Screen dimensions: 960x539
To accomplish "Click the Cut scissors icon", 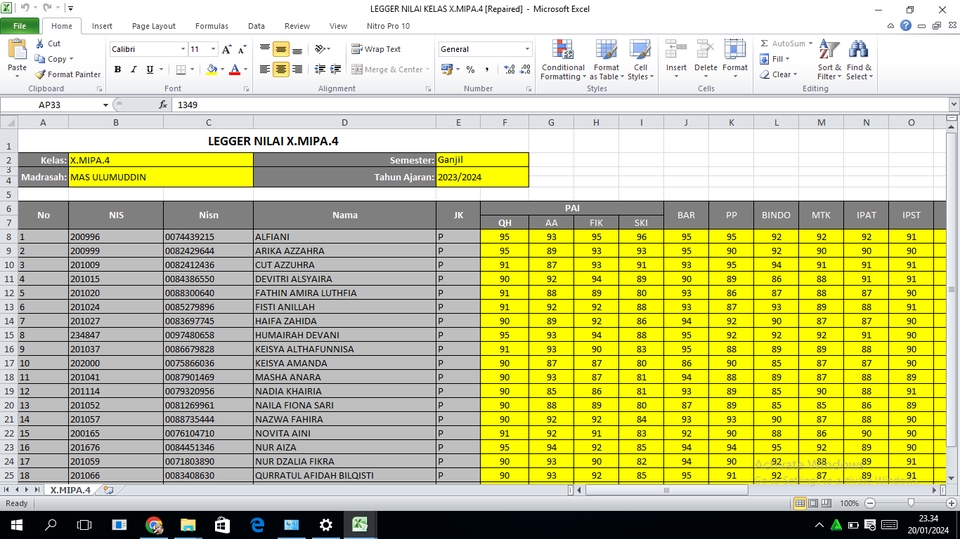I will (40, 43).
